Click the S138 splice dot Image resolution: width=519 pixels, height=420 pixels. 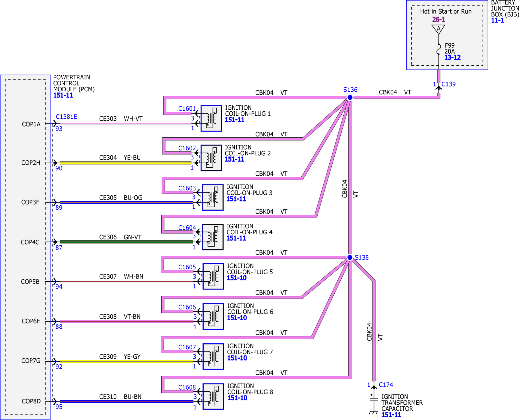coord(350,258)
